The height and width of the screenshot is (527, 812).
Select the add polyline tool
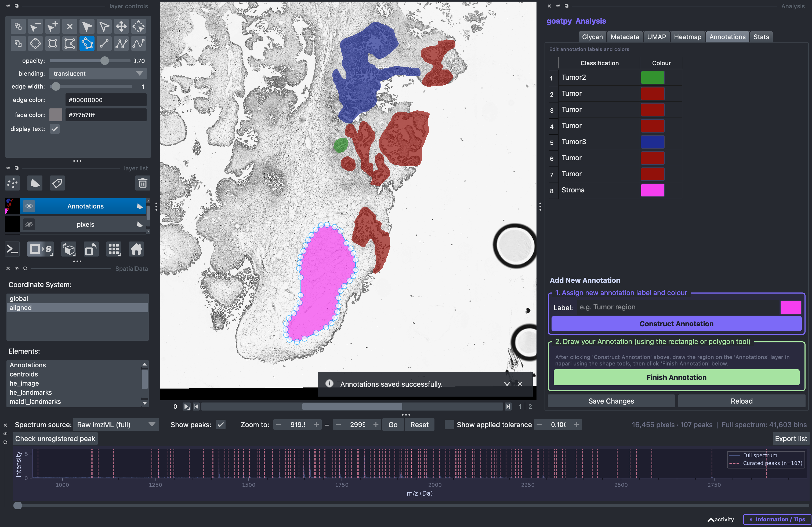tap(121, 44)
